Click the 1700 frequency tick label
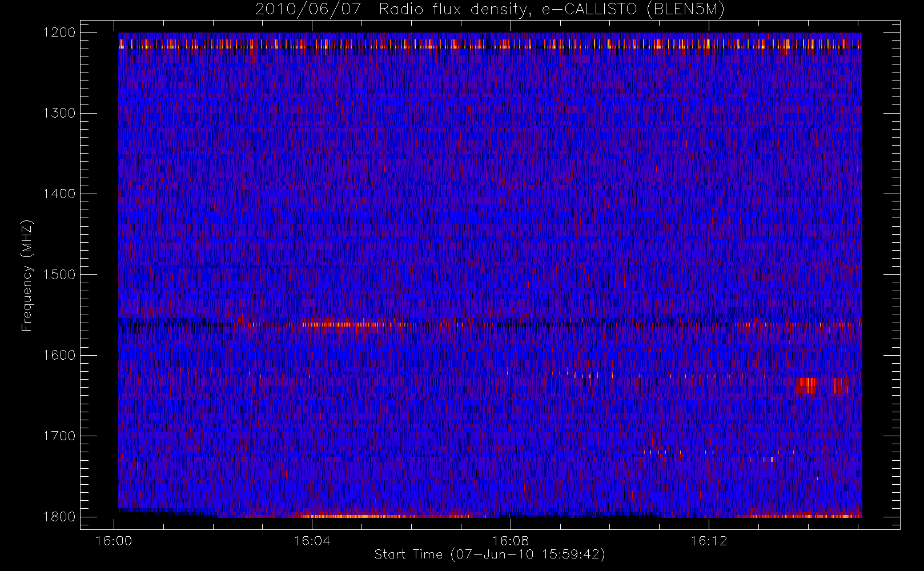924x571 pixels. 59,436
